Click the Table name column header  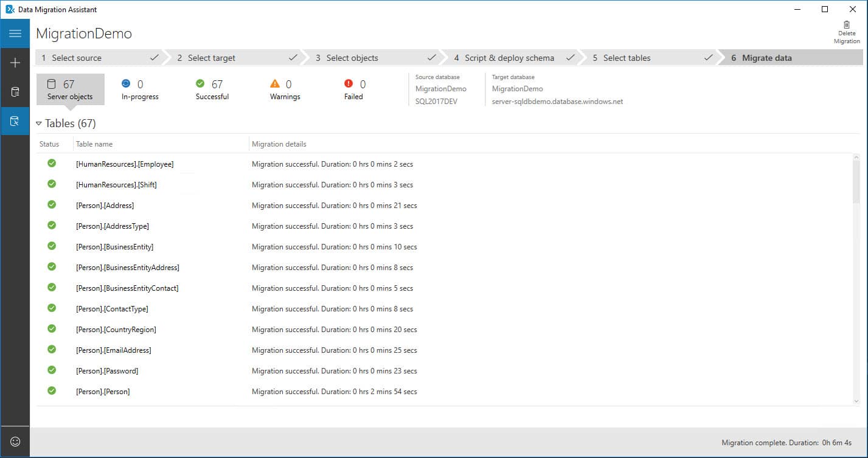point(94,144)
